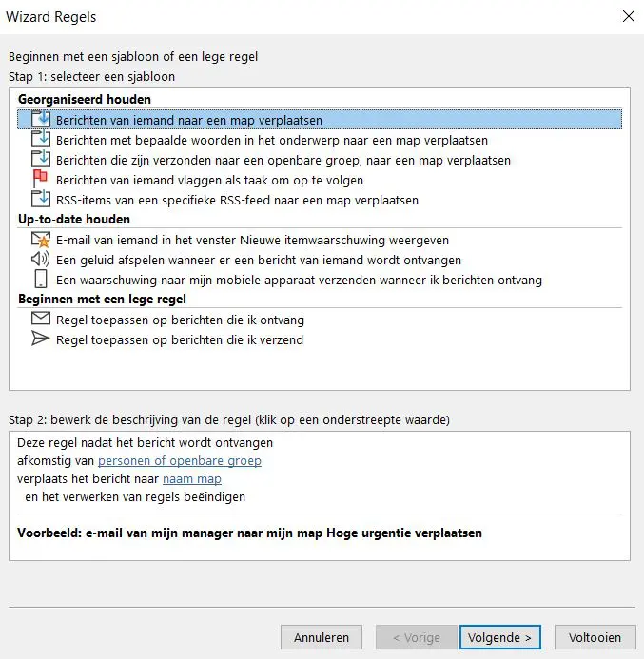The width and height of the screenshot is (644, 659).
Task: Click the RSS-items move-to-folder icon
Action: coord(41,199)
